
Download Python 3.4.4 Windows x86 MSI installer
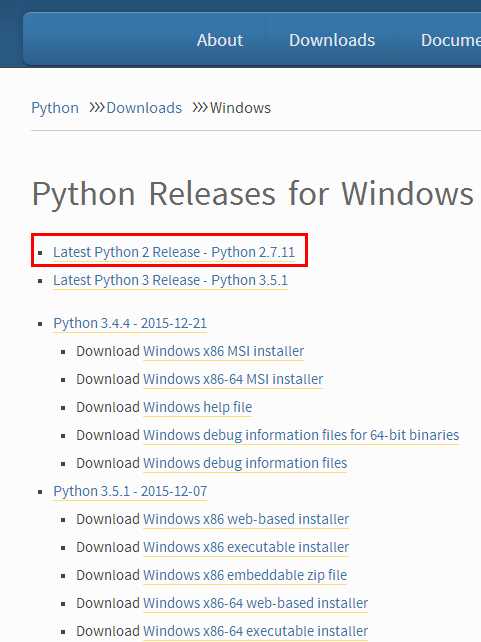coord(224,351)
